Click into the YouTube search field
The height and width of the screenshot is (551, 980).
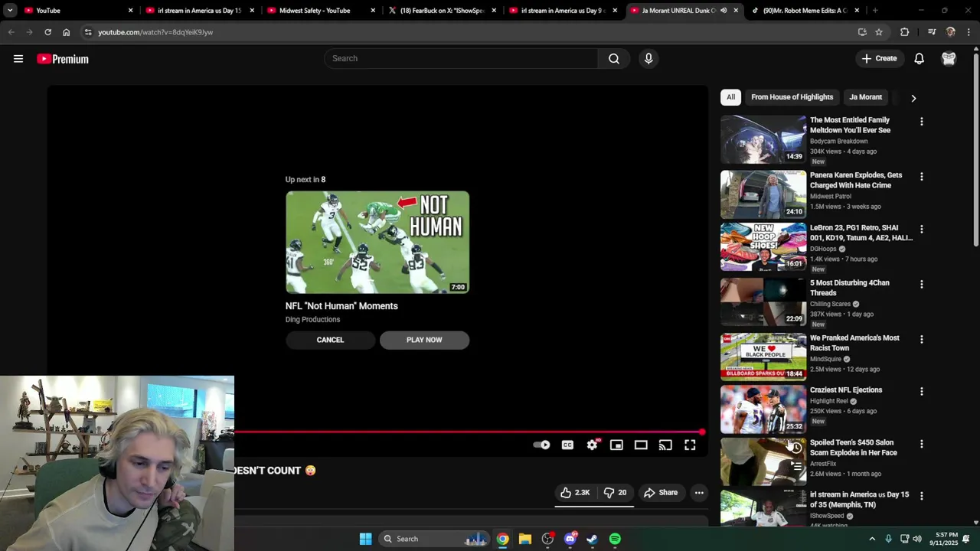tap(461, 59)
